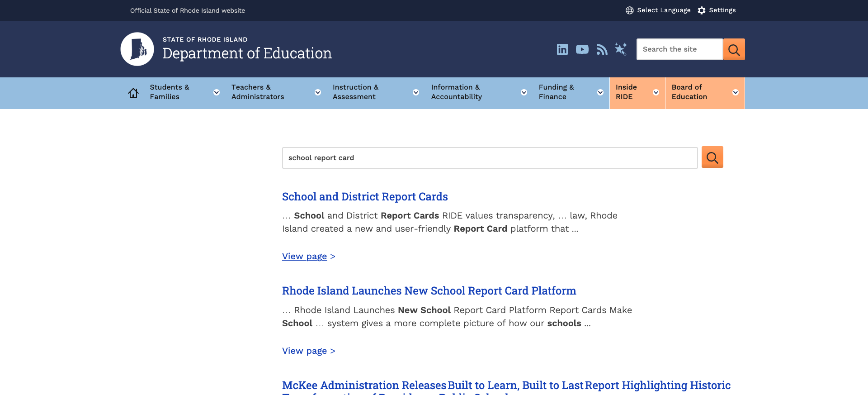
Task: Open the Teachers & Administrators menu
Action: [258, 92]
